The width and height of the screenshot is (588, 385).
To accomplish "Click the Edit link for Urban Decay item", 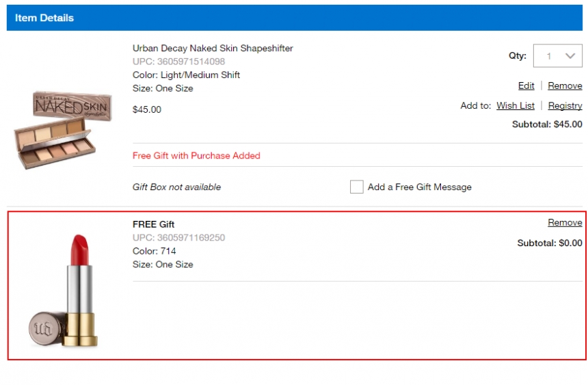I will 526,86.
